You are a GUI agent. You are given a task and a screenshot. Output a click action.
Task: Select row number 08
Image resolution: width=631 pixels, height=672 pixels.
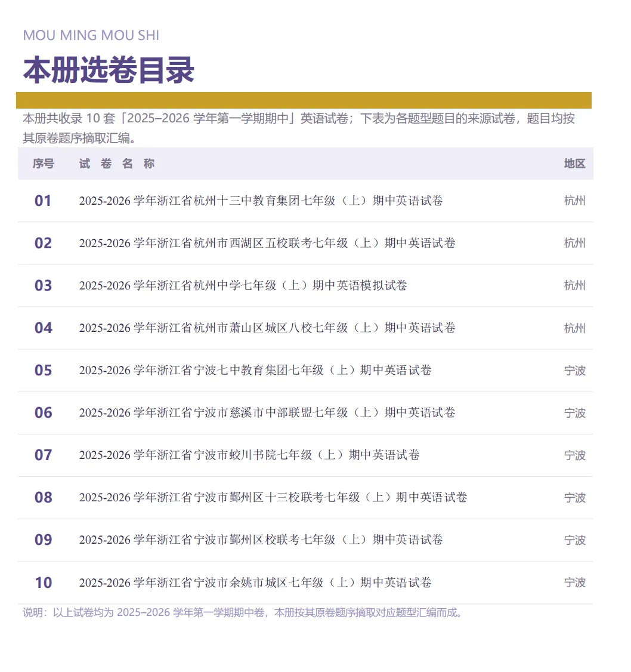pos(43,498)
